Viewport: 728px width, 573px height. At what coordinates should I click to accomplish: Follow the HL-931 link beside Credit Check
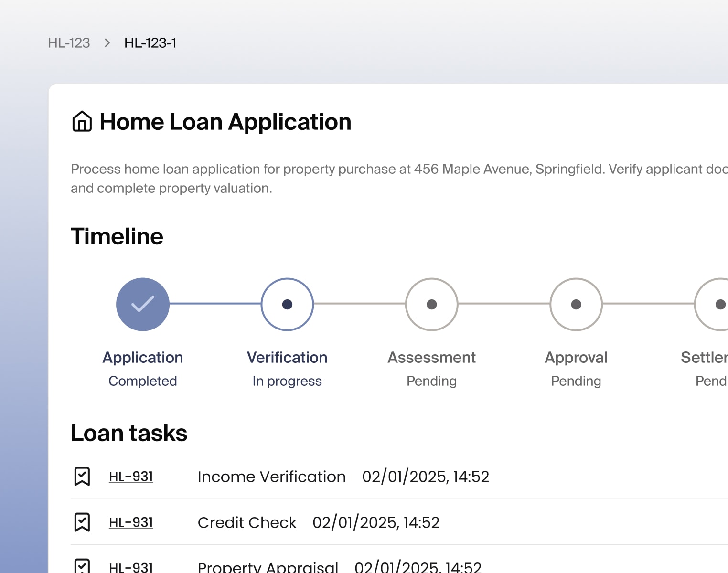[x=131, y=522]
